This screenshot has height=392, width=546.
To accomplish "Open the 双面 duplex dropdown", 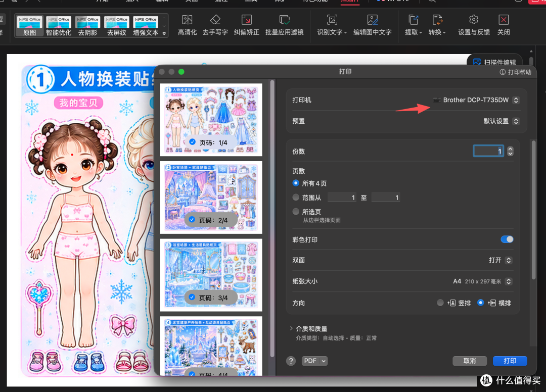I will point(500,260).
